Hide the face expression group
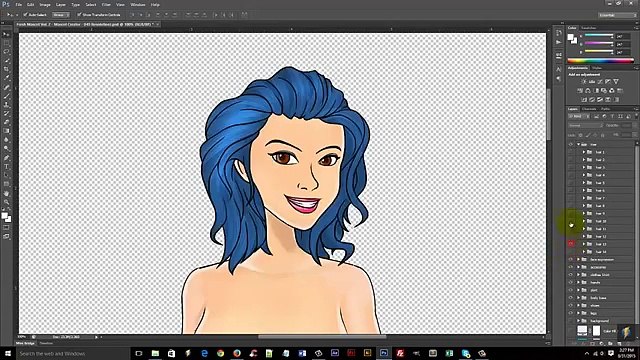The height and width of the screenshot is (360, 640). pyautogui.click(x=571, y=259)
